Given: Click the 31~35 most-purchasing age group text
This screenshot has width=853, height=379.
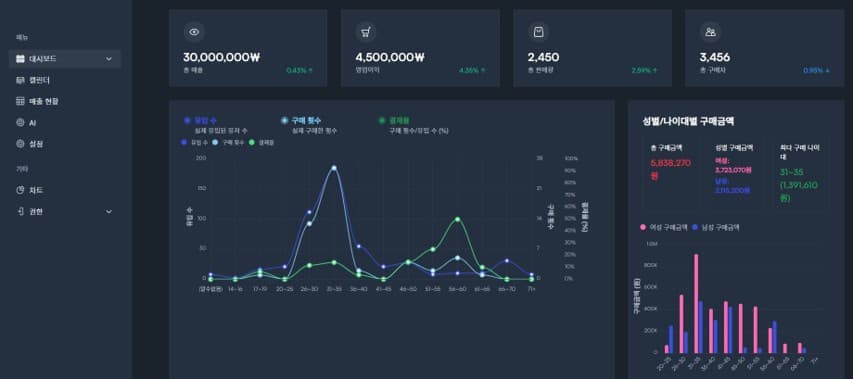Looking at the screenshot, I should [792, 172].
